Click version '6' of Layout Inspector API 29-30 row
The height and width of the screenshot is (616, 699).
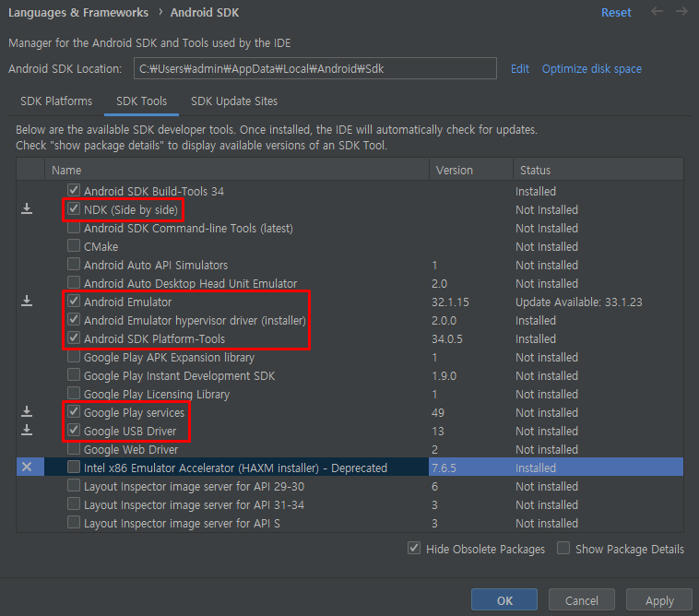point(434,486)
